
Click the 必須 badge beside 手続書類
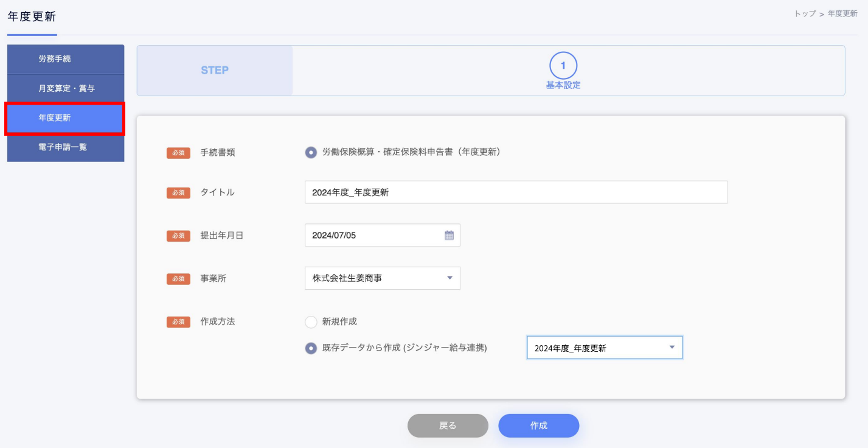click(178, 153)
